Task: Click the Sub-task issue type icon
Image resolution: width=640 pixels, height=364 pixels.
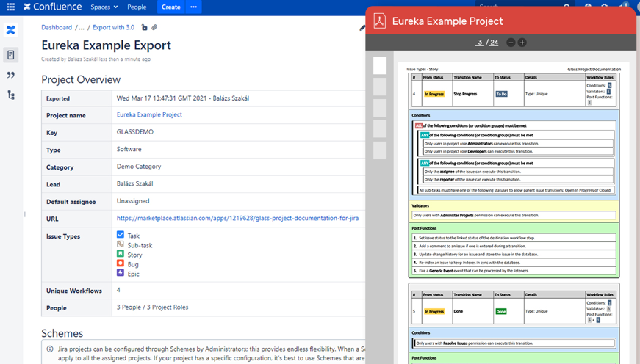Action: coord(121,244)
